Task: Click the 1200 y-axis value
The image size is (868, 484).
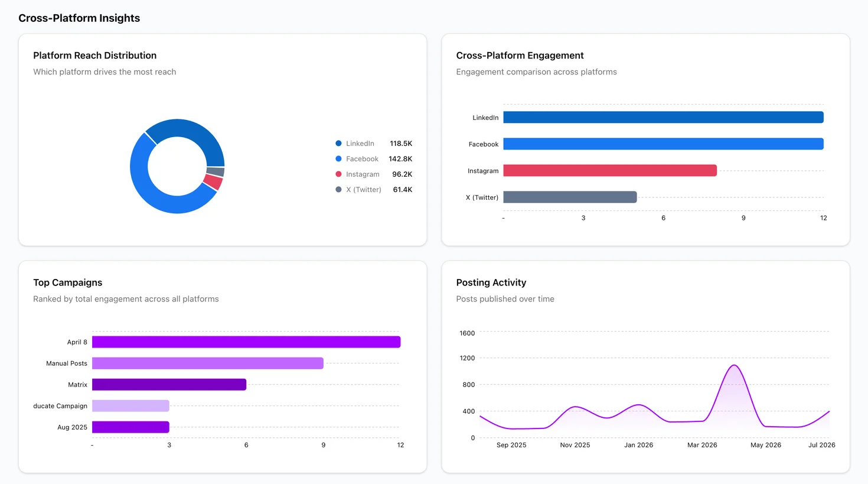Action: tap(467, 358)
